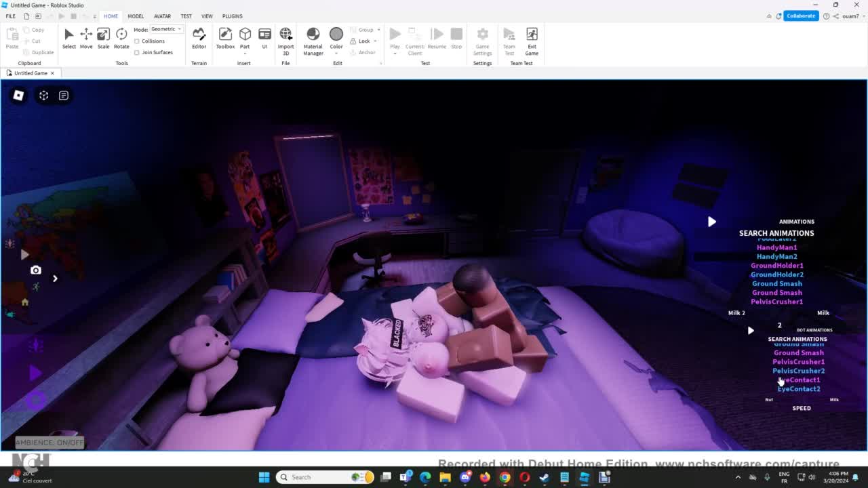Click the Import 3D icon
This screenshot has height=488, width=868.
pyautogui.click(x=285, y=38)
